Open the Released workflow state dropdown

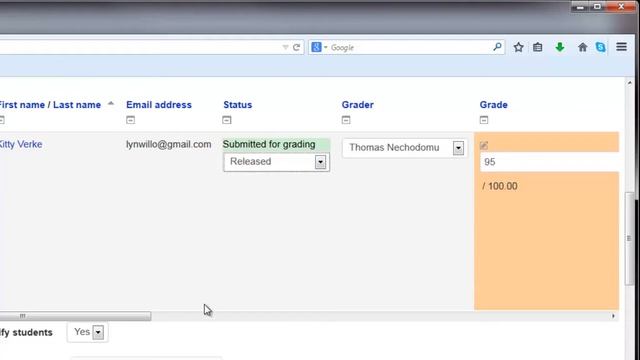276,162
